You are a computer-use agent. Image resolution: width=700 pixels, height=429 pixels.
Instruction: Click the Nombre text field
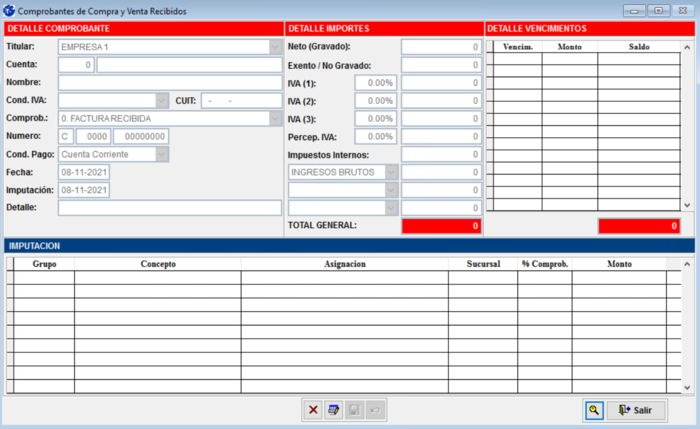pos(169,83)
